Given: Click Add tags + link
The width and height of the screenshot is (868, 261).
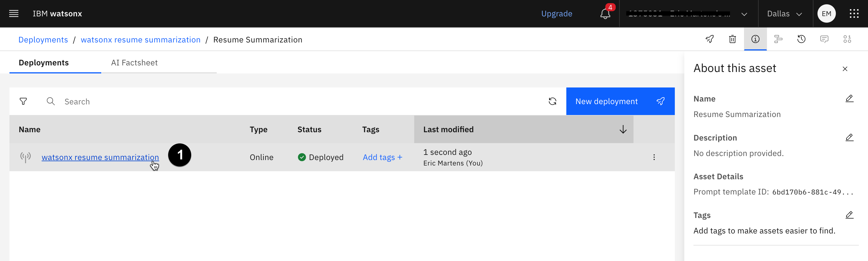Looking at the screenshot, I should click(x=382, y=157).
